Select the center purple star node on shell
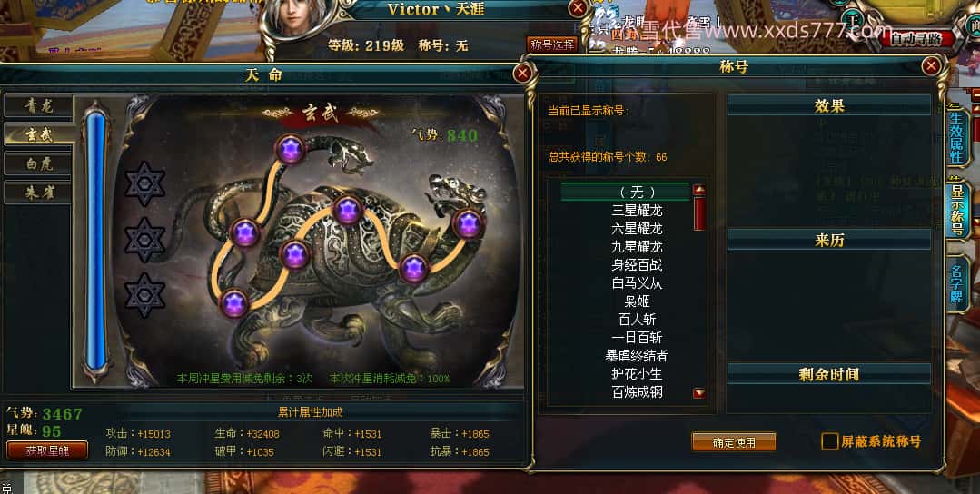The width and height of the screenshot is (980, 494). [295, 254]
